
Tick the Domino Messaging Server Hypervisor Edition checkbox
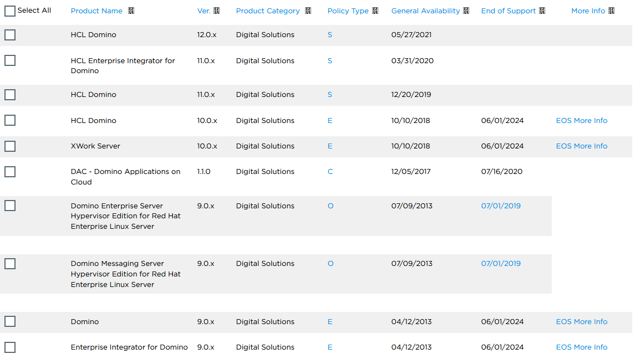coord(10,264)
